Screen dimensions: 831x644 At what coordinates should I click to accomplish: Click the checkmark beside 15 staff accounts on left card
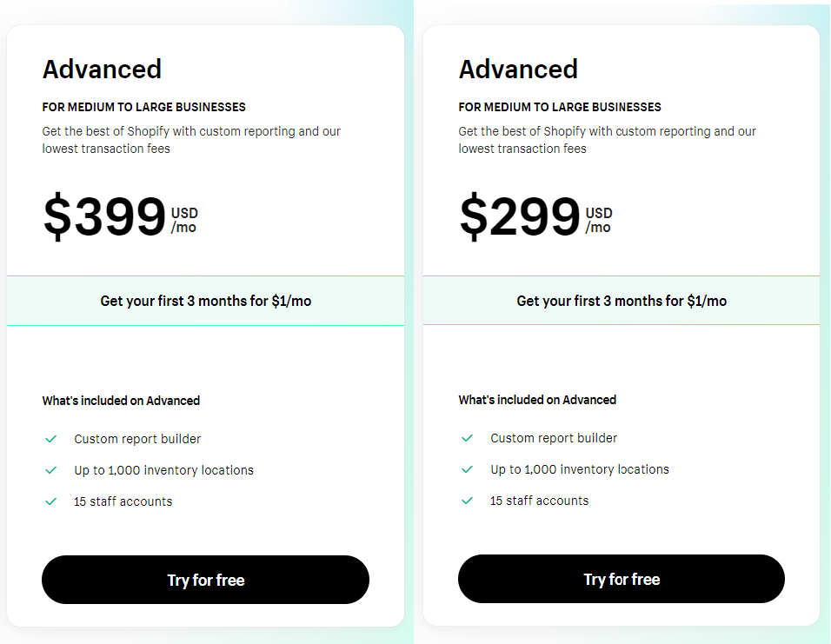(x=50, y=501)
